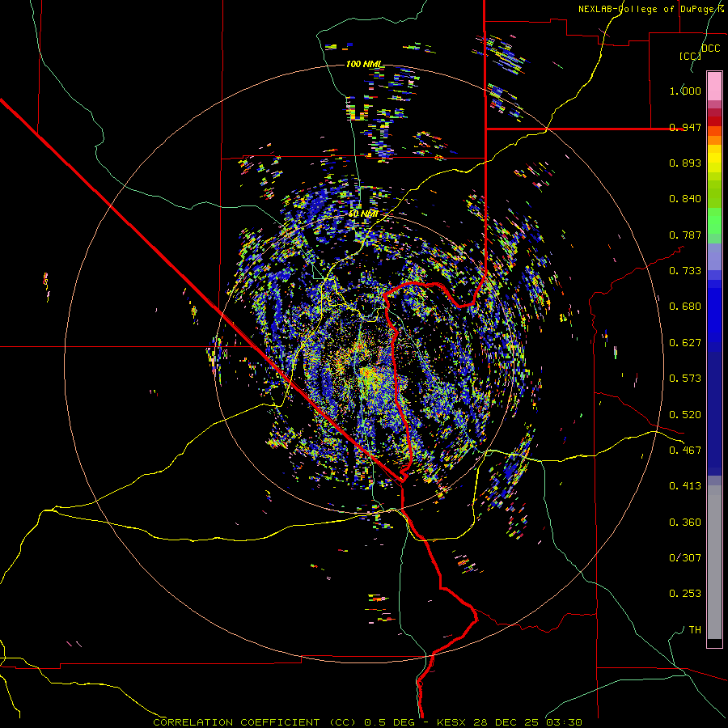Click the 0.573 scale value
The image size is (728, 728).
coord(685,379)
